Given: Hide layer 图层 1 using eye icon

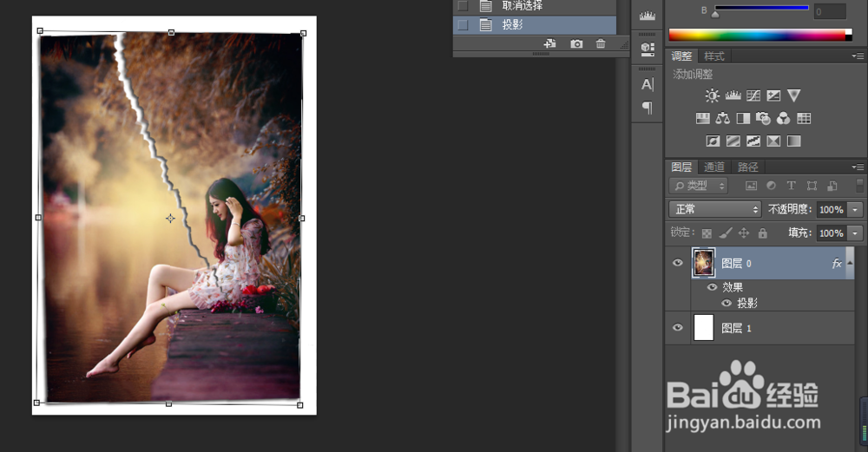Looking at the screenshot, I should pos(678,328).
